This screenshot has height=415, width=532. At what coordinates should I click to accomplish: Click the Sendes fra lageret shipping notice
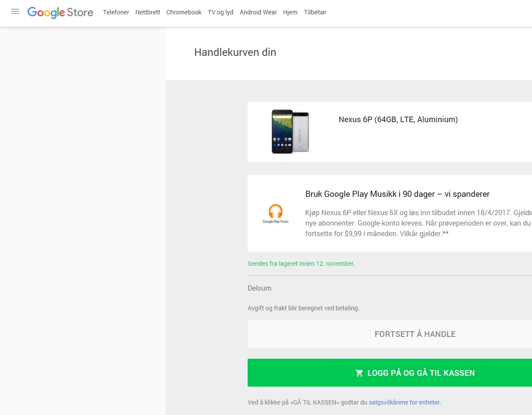point(301,264)
